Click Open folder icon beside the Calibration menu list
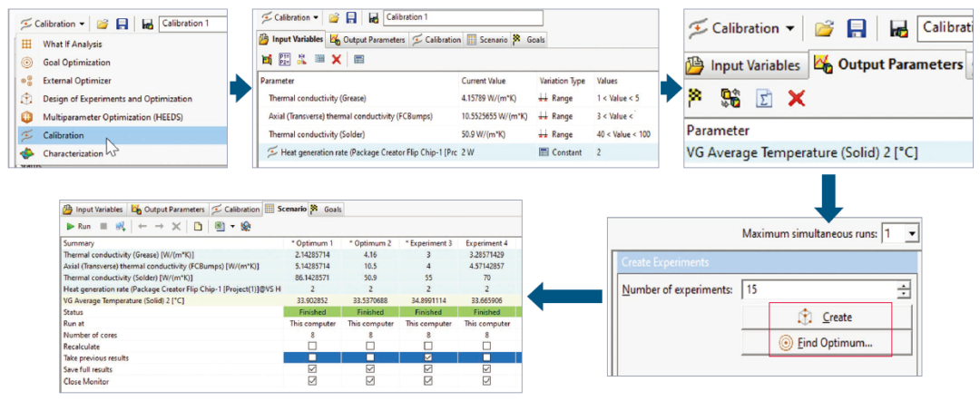Viewport: 980px width, 401px height. [x=103, y=24]
